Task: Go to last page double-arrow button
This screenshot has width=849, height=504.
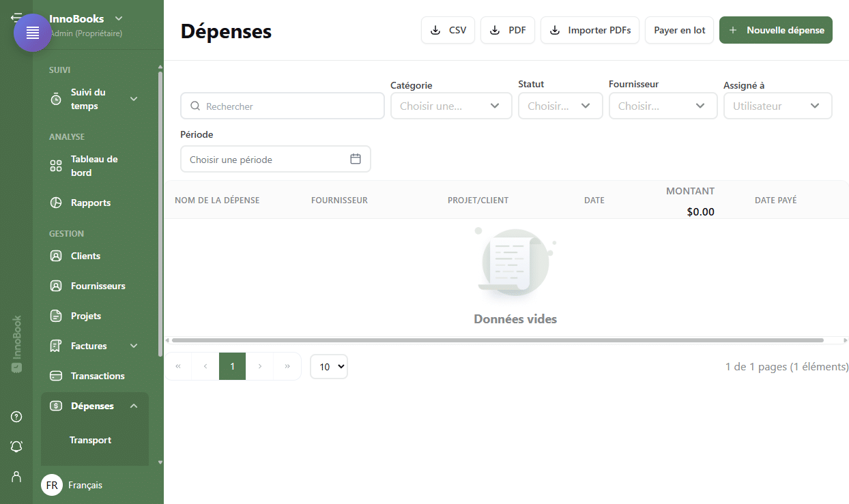Action: pos(287,366)
